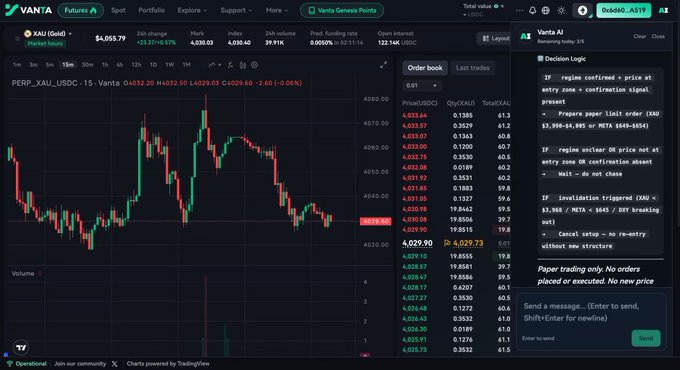Open X social link in footer
Screen dimensions: 680x370
[x=114, y=363]
